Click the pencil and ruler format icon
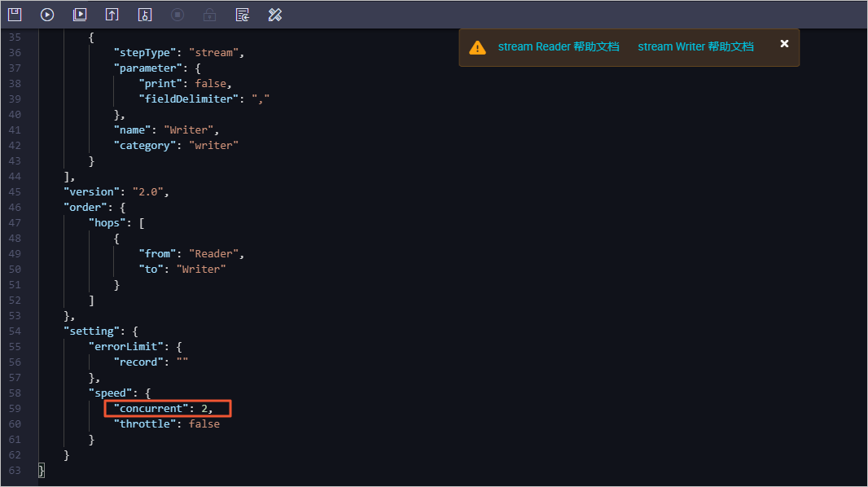The image size is (868, 487). (x=275, y=15)
